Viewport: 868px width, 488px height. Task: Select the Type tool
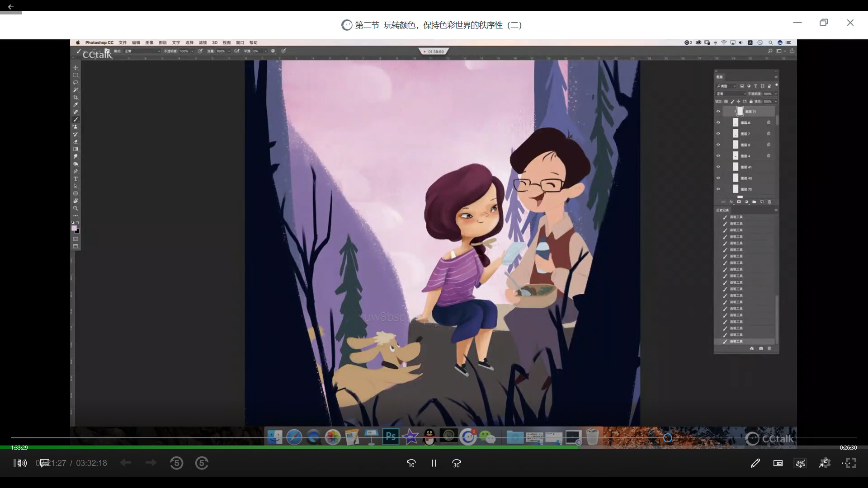pos(75,179)
